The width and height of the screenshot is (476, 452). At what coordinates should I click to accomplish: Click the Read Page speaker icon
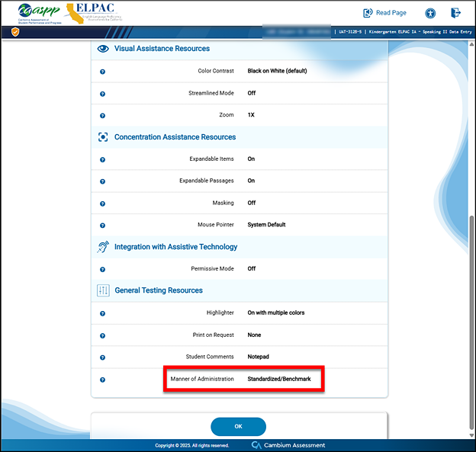(368, 13)
